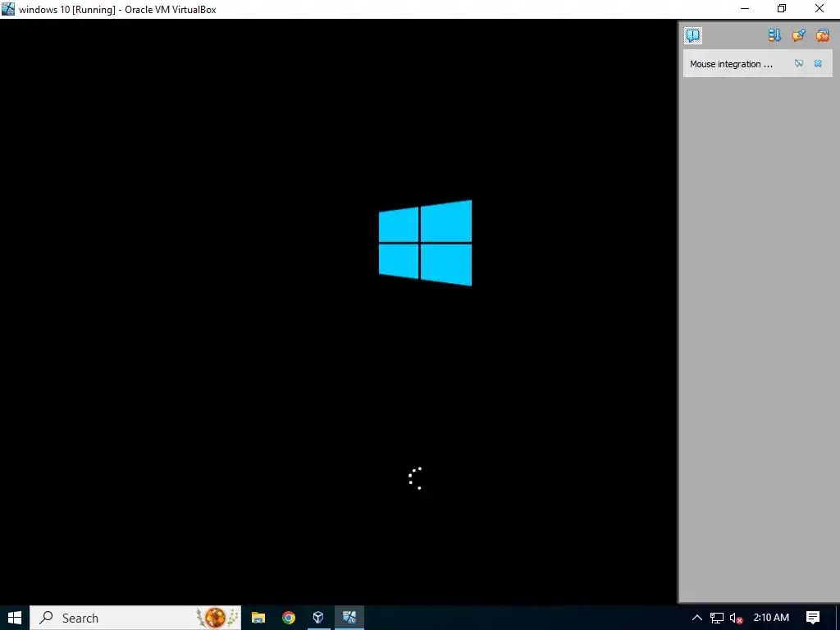Screen dimensions: 840x630
Task: Open File Explorer from the taskbar
Action: pos(258,618)
